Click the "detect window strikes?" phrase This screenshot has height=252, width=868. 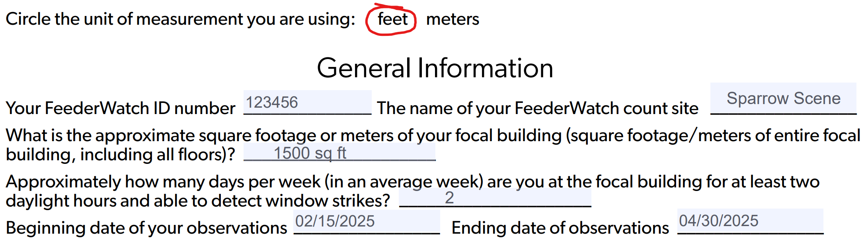301,201
